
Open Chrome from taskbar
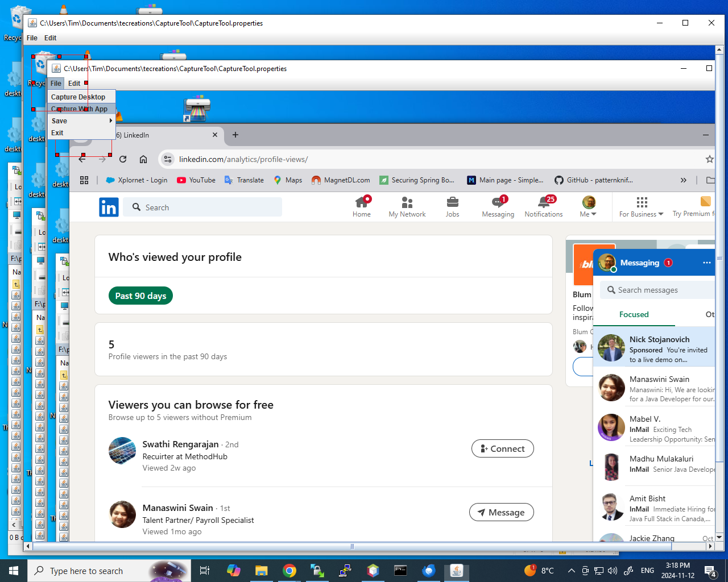point(289,571)
